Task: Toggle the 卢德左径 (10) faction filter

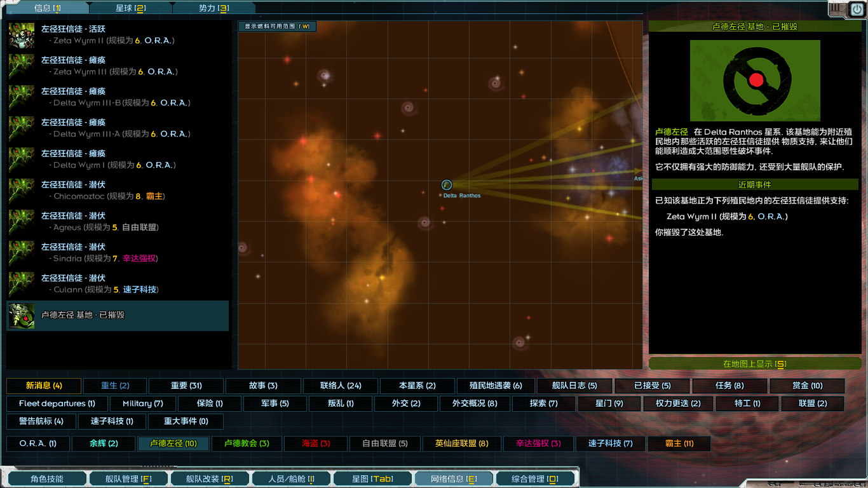Action: click(x=173, y=444)
